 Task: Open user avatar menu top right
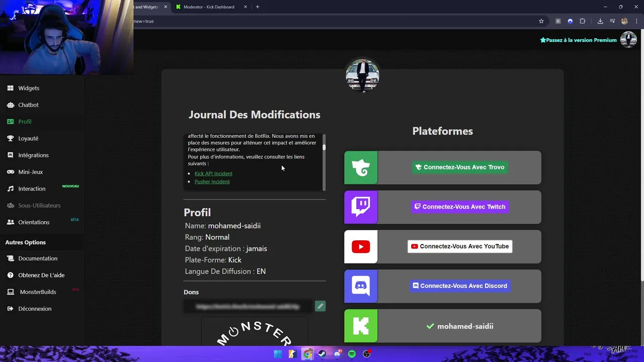point(628,39)
